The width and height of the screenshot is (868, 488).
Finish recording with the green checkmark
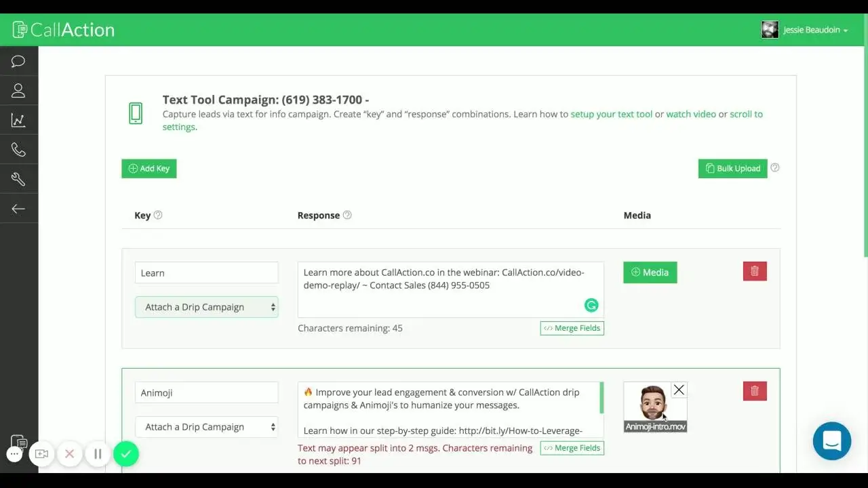[126, 454]
